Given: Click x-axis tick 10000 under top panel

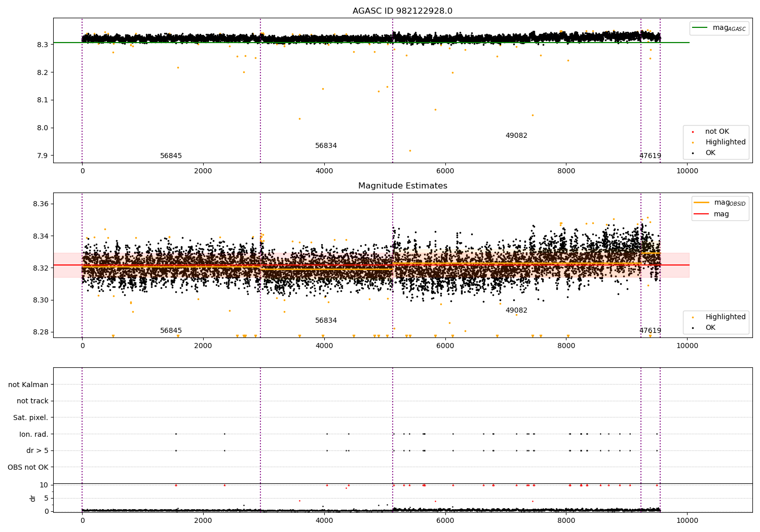Looking at the screenshot, I should point(687,171).
